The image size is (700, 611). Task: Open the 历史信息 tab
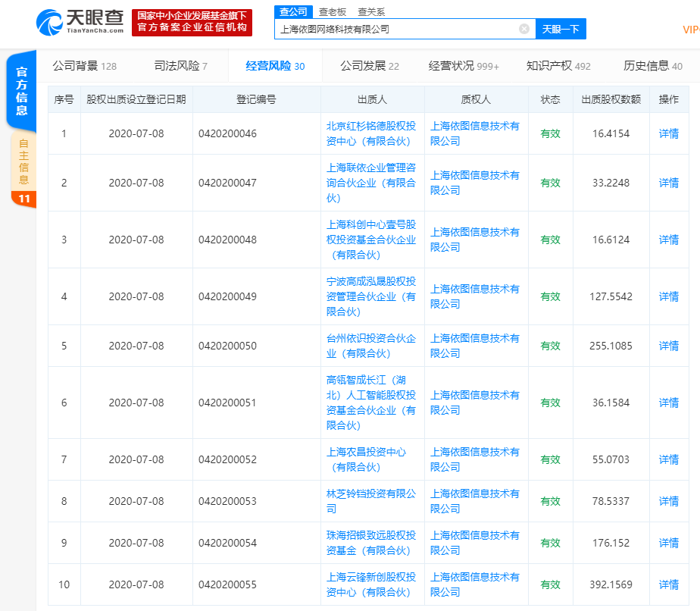point(652,66)
